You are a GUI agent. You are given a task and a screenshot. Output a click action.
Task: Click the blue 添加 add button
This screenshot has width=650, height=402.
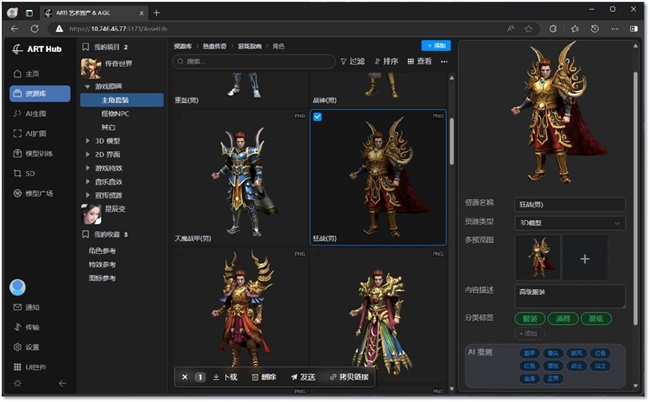(x=435, y=46)
